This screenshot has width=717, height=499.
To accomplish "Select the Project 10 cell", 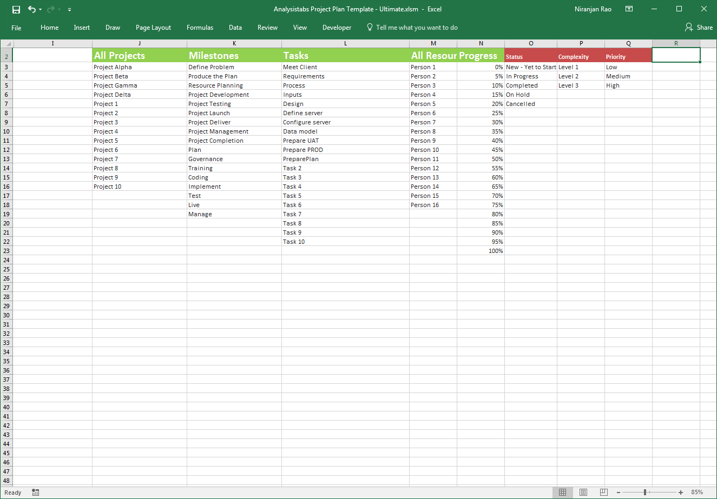I will (x=139, y=187).
